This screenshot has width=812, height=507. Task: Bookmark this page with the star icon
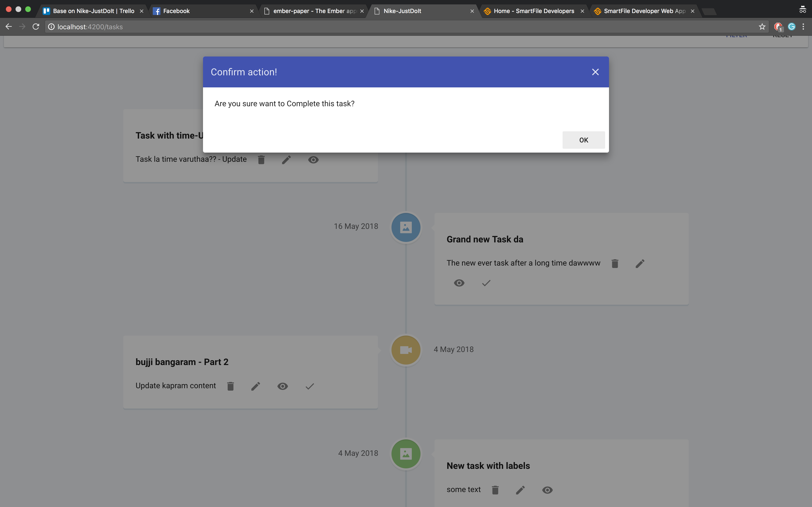(x=762, y=27)
